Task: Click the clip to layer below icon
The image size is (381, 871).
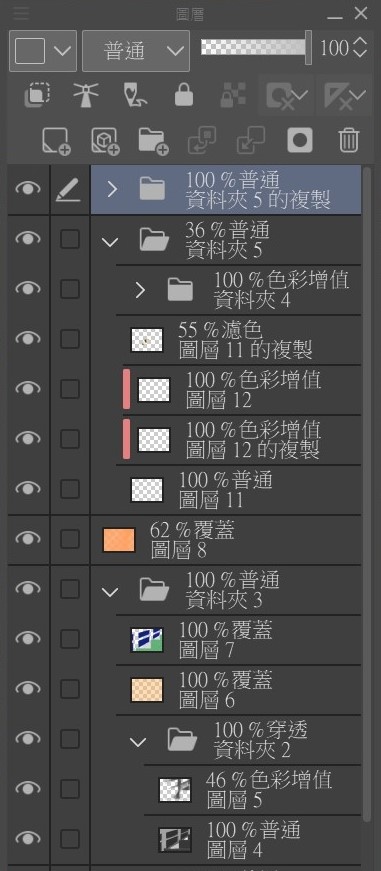Action: point(38,96)
